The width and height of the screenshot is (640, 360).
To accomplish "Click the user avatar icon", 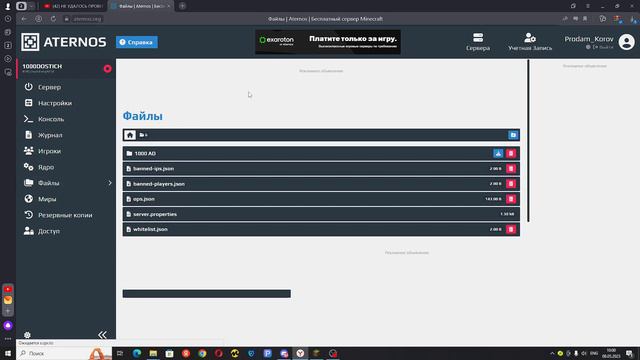I will [627, 42].
